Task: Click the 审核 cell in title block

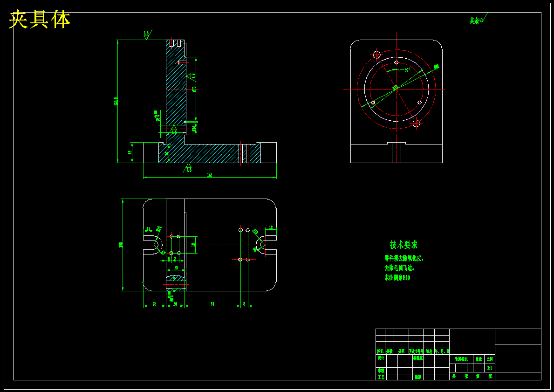Action: point(381,371)
